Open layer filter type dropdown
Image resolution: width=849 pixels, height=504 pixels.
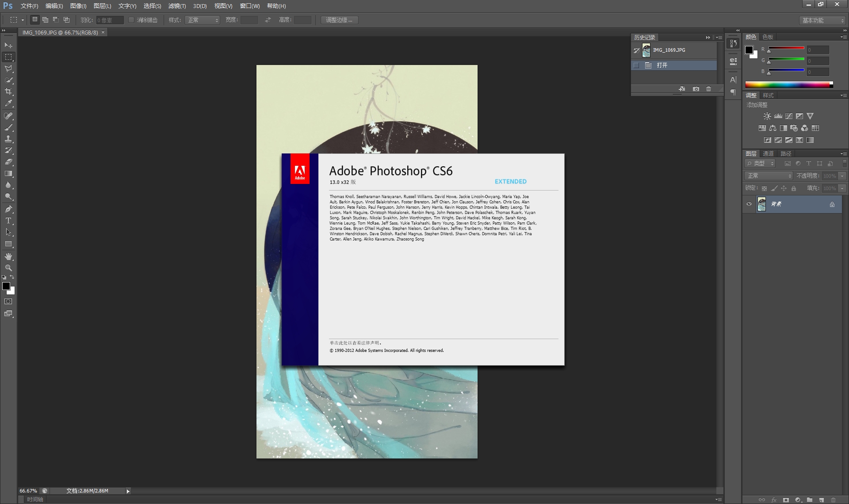click(x=760, y=163)
